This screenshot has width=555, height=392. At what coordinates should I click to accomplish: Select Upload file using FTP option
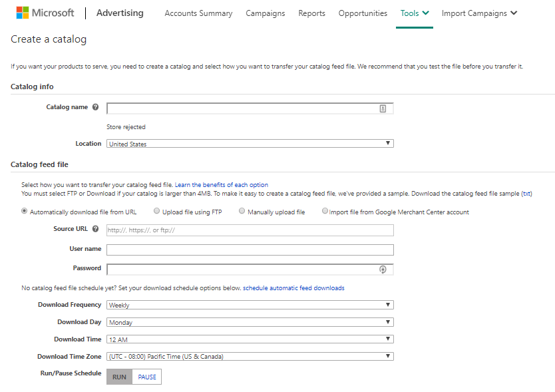[156, 212]
